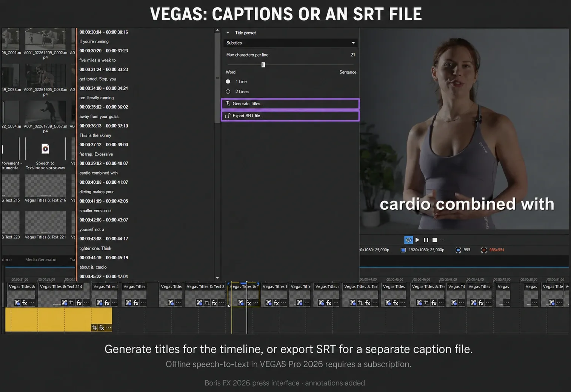Open generated media icon on Text 214 clip
This screenshot has width=571, height=392.
[x=65, y=303]
